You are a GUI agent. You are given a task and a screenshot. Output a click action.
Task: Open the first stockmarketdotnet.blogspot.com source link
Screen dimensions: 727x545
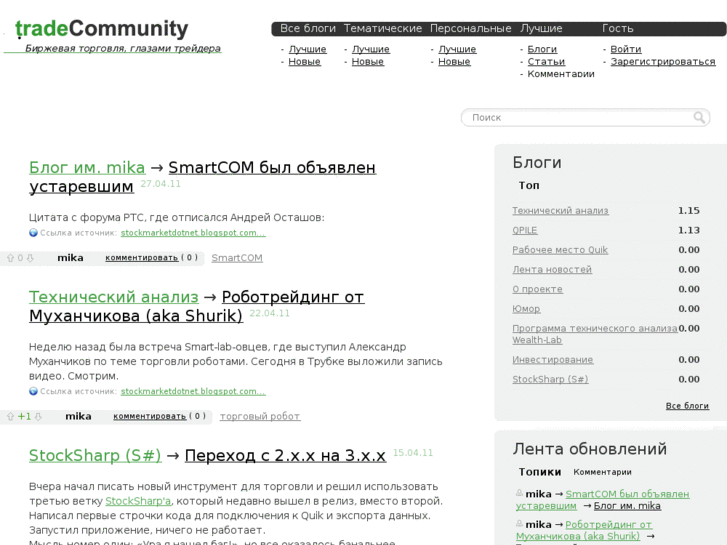(x=193, y=233)
